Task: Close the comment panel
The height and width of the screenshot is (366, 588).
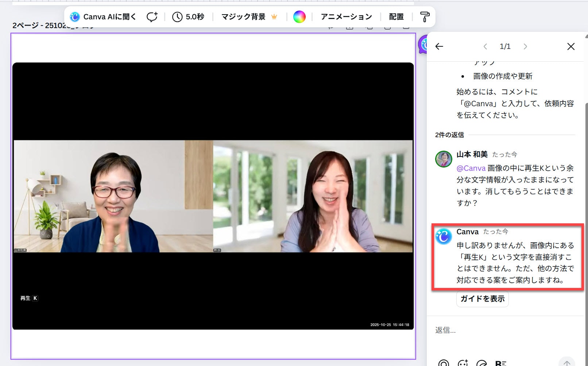Action: 571,46
